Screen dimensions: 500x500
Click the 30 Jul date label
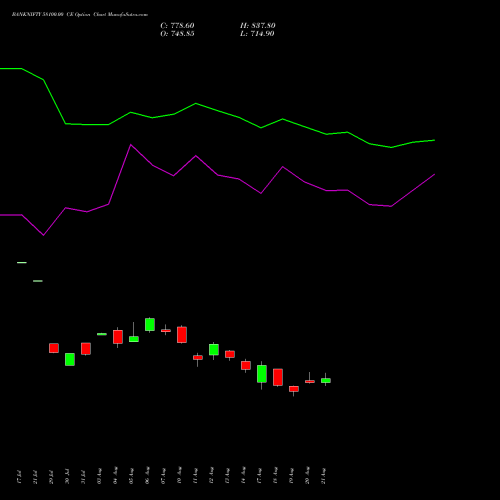67,477
